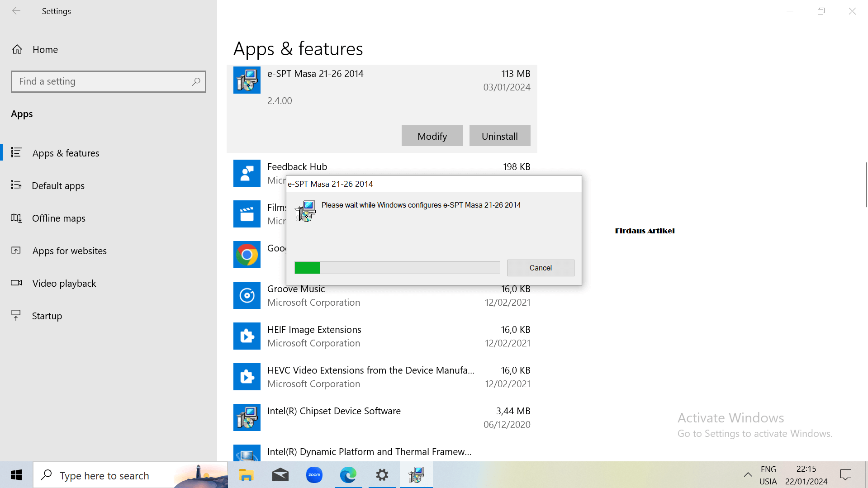Click the e-SPT Masa installer icon in list
Screen dimensions: 868x488
tap(247, 80)
